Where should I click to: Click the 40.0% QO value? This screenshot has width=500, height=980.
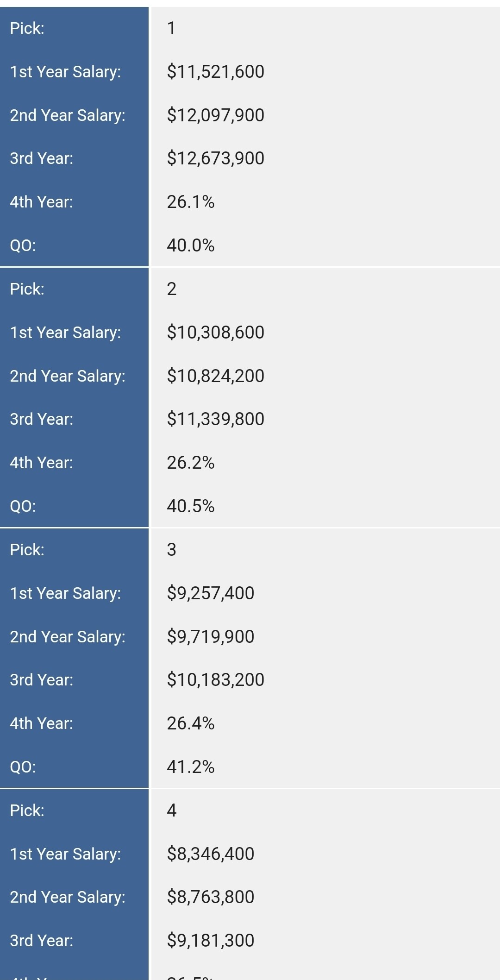click(x=190, y=245)
